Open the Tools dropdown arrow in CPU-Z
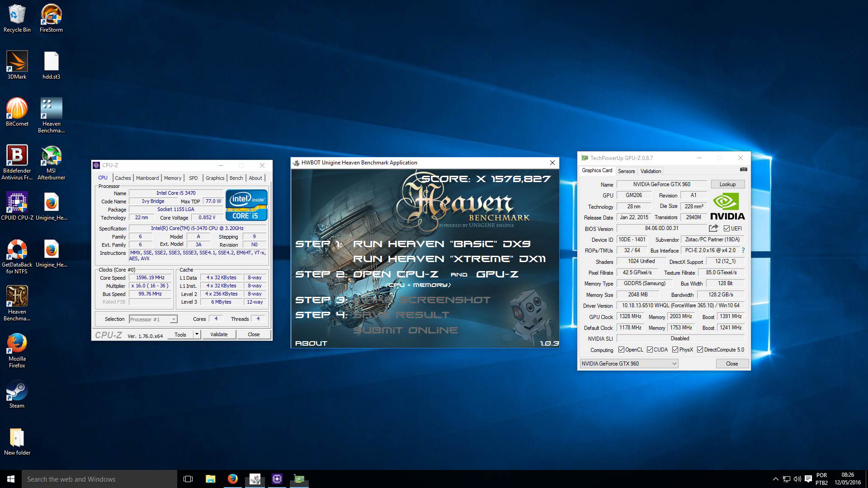This screenshot has height=488, width=868. coord(197,334)
